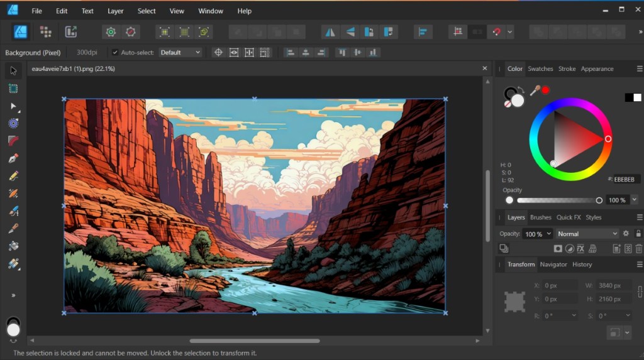Open layer Opacity 100 % dropdown
644x360 pixels.
[548, 234]
